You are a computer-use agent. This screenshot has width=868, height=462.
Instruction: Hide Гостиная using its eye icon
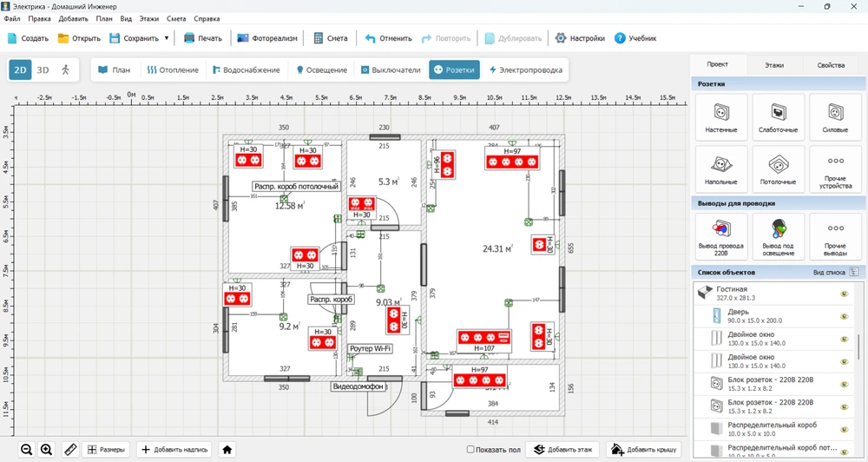843,294
